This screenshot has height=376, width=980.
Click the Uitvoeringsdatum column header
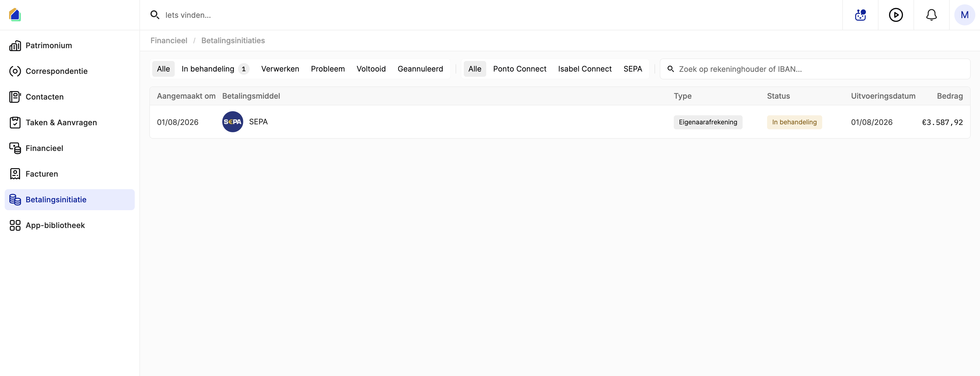pos(883,96)
